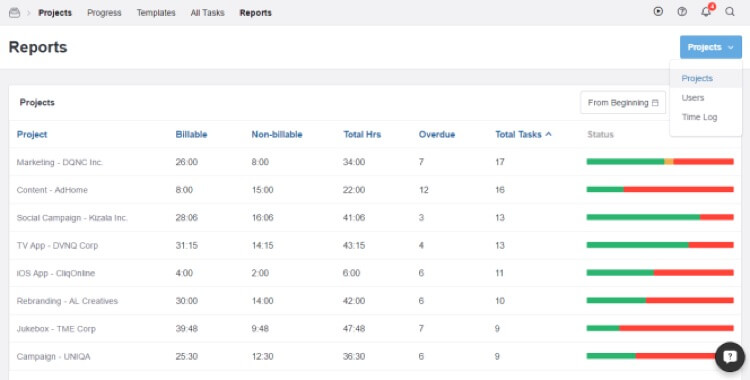Click iOS App - CliqOnline status bar
This screenshot has height=380, width=750.
[660, 273]
